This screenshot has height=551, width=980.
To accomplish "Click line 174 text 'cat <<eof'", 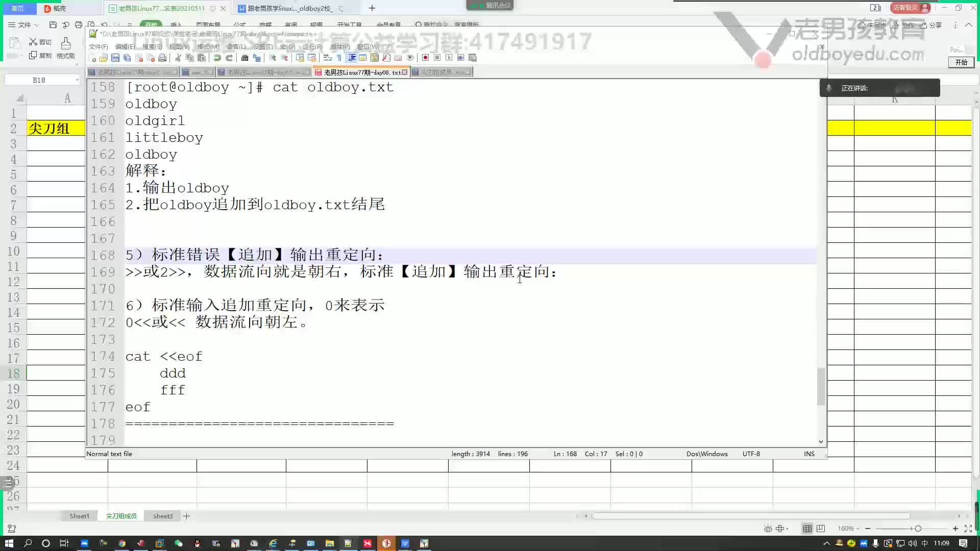I will pyautogui.click(x=164, y=357).
